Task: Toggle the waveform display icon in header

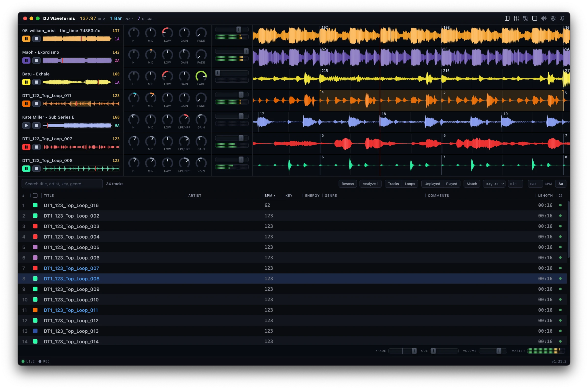Action: [544, 18]
